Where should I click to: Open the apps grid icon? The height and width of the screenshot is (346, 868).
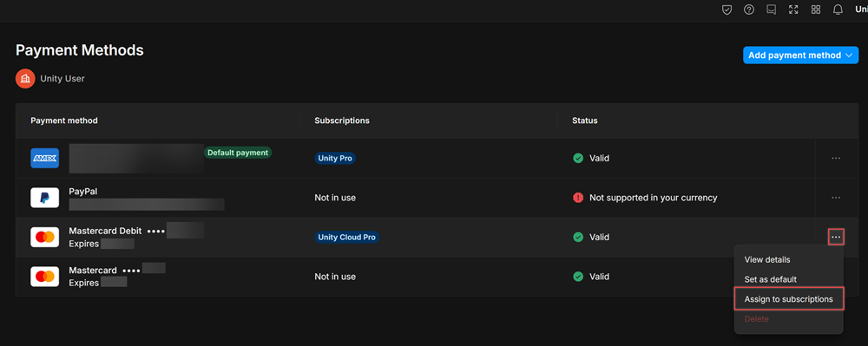click(815, 10)
